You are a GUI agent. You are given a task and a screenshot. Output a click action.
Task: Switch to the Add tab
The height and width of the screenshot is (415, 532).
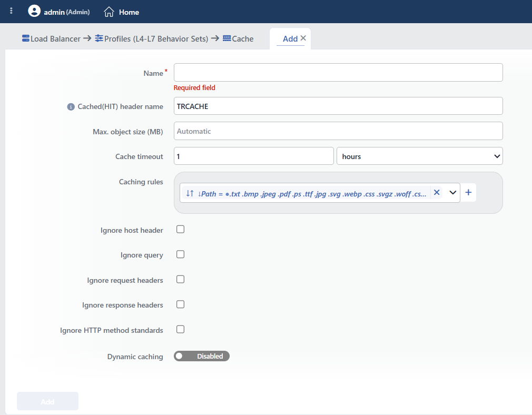[290, 38]
